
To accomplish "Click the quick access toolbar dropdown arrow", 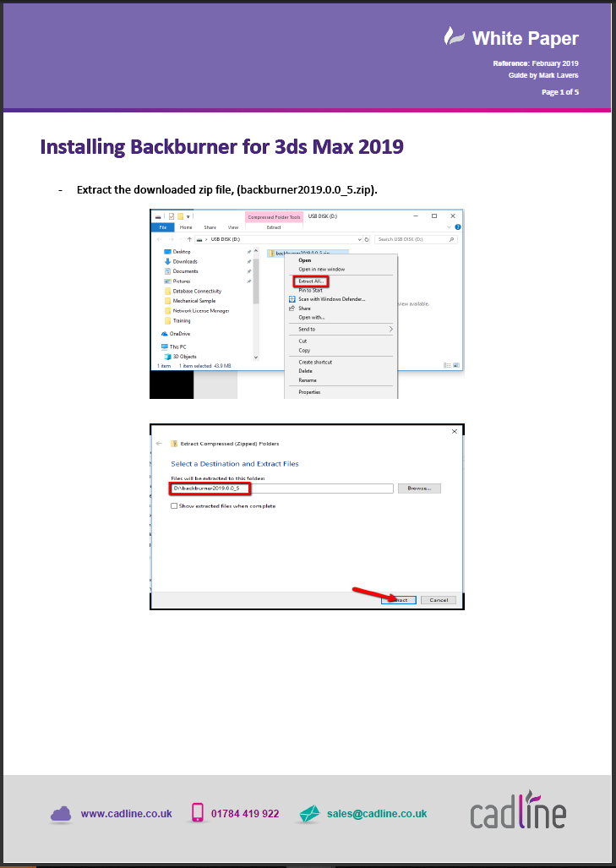I will pyautogui.click(x=188, y=216).
